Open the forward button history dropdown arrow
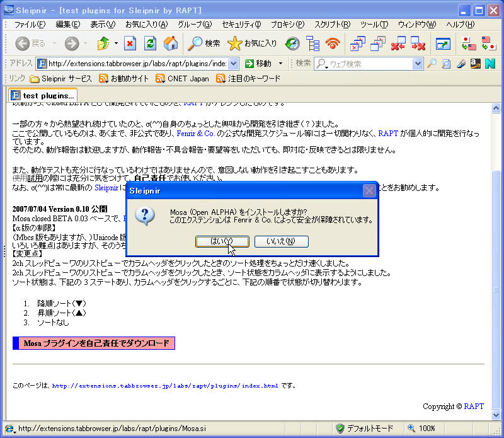This screenshot has height=438, width=504. click(x=86, y=43)
